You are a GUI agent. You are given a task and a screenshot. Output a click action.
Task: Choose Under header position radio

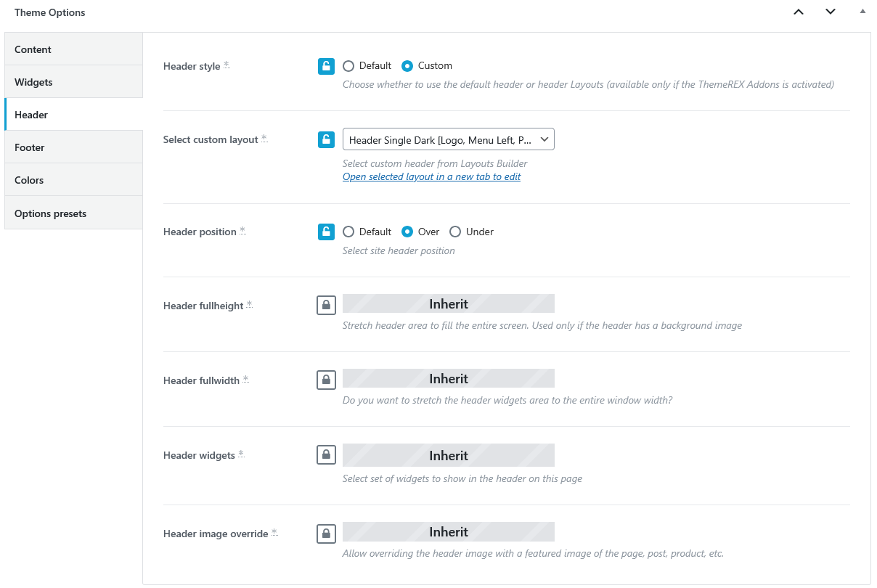coord(455,232)
